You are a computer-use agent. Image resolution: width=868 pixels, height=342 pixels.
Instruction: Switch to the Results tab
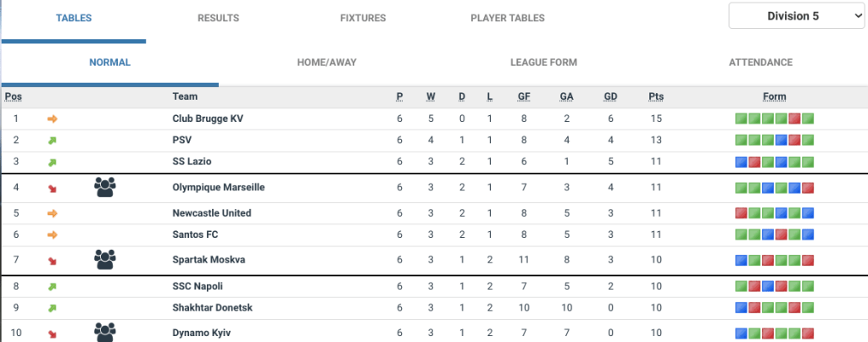(218, 18)
